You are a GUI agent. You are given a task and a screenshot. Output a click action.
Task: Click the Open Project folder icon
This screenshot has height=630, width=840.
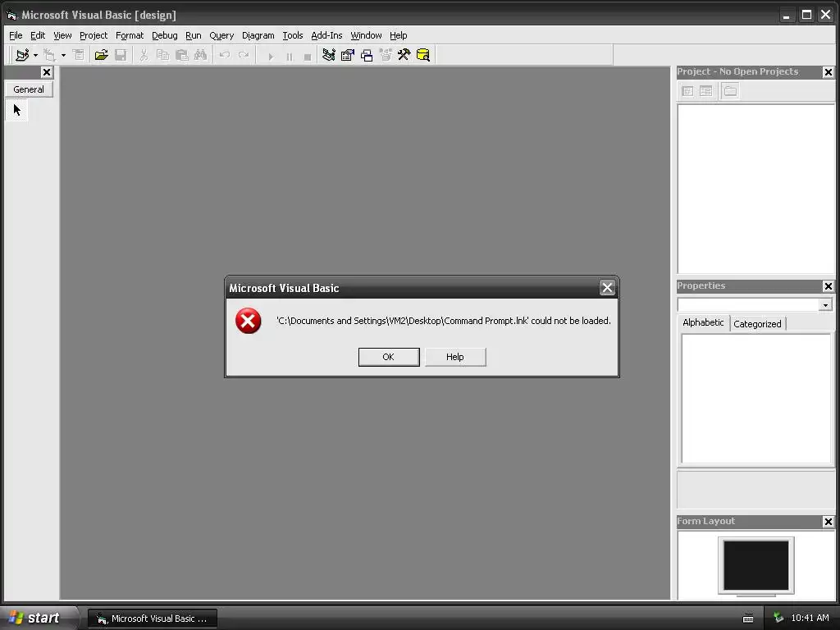point(101,55)
